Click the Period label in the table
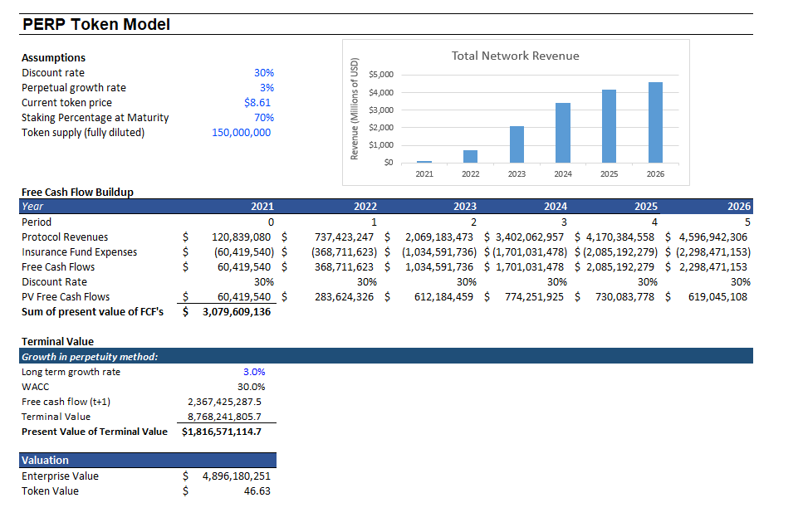Viewport: 803px width, 532px height. point(37,222)
